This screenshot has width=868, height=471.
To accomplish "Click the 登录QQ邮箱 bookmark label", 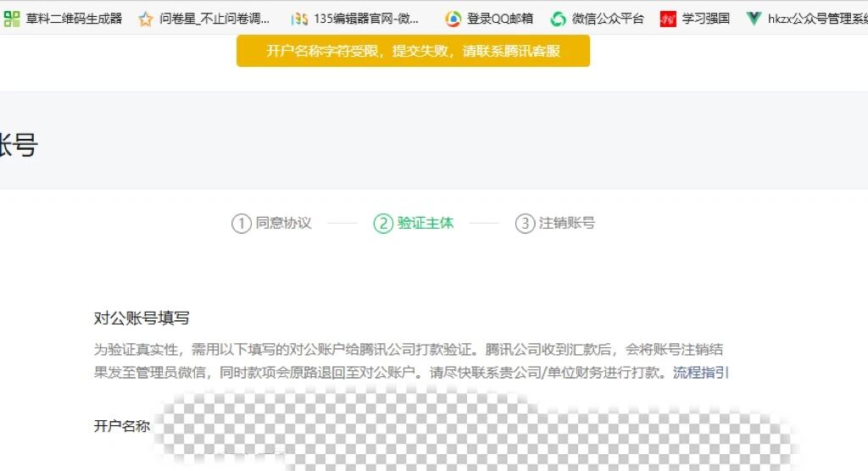I will (500, 19).
